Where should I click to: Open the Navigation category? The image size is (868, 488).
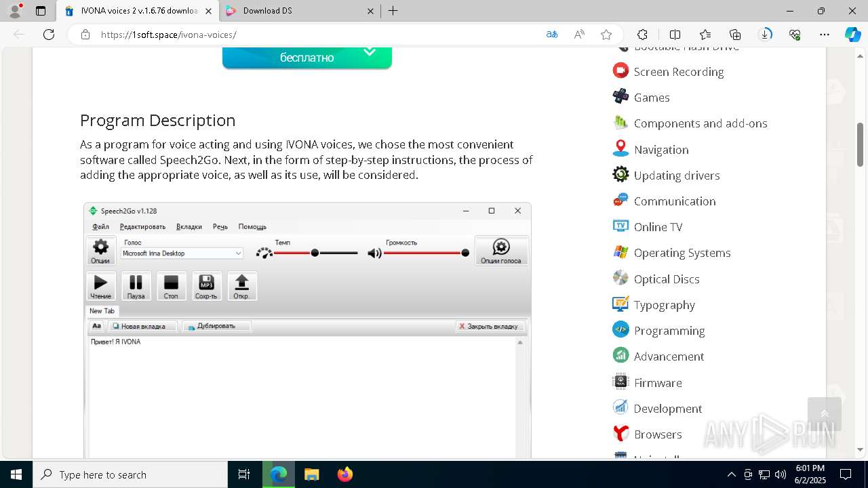[661, 150]
